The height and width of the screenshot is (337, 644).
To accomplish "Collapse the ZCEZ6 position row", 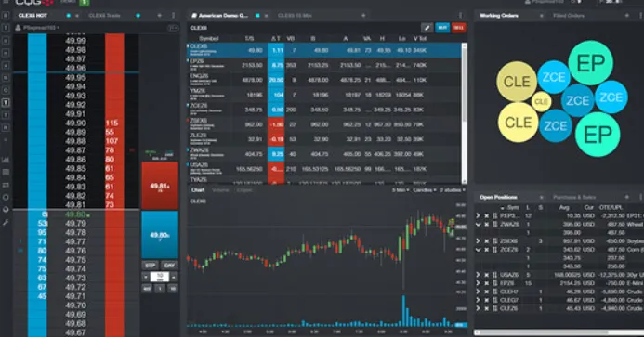I will [x=478, y=250].
